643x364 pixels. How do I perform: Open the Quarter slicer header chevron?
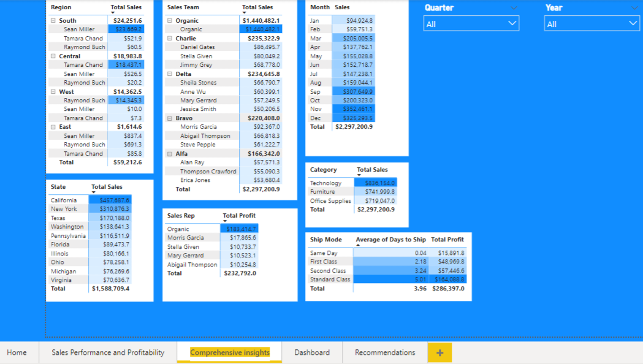tap(512, 7)
